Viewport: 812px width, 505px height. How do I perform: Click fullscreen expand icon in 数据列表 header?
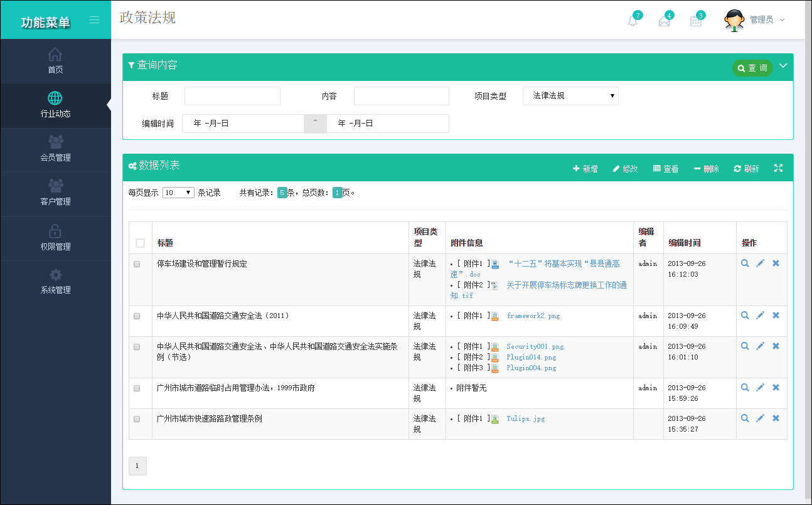pos(778,168)
